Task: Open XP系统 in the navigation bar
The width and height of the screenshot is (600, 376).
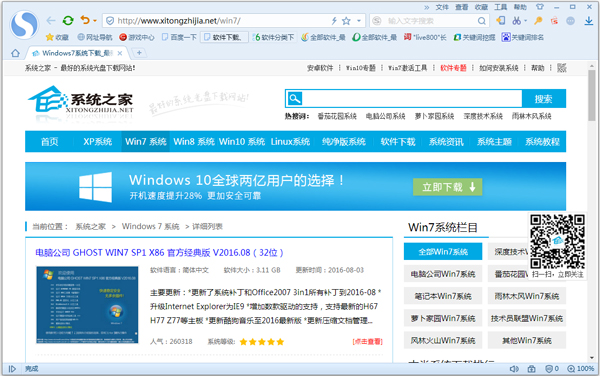Action: 98,142
